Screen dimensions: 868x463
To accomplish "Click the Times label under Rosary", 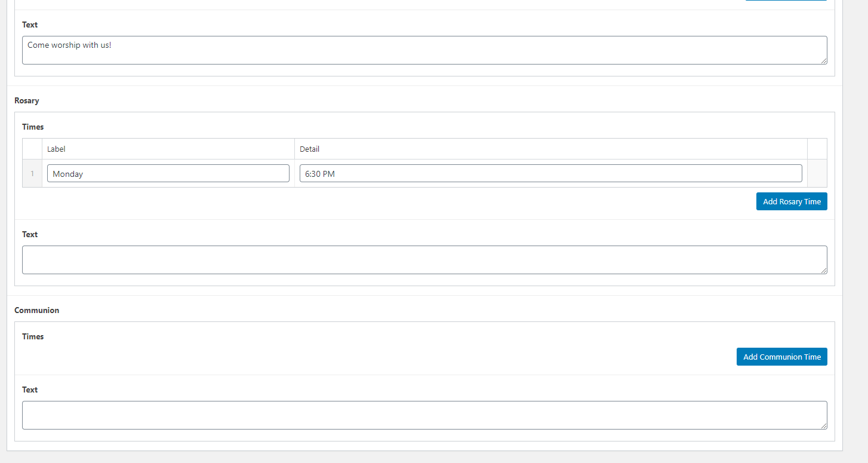I will (33, 127).
